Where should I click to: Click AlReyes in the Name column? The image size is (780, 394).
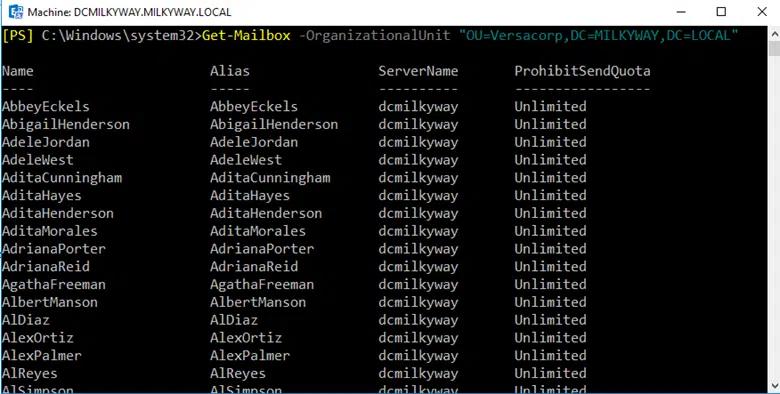30,374
